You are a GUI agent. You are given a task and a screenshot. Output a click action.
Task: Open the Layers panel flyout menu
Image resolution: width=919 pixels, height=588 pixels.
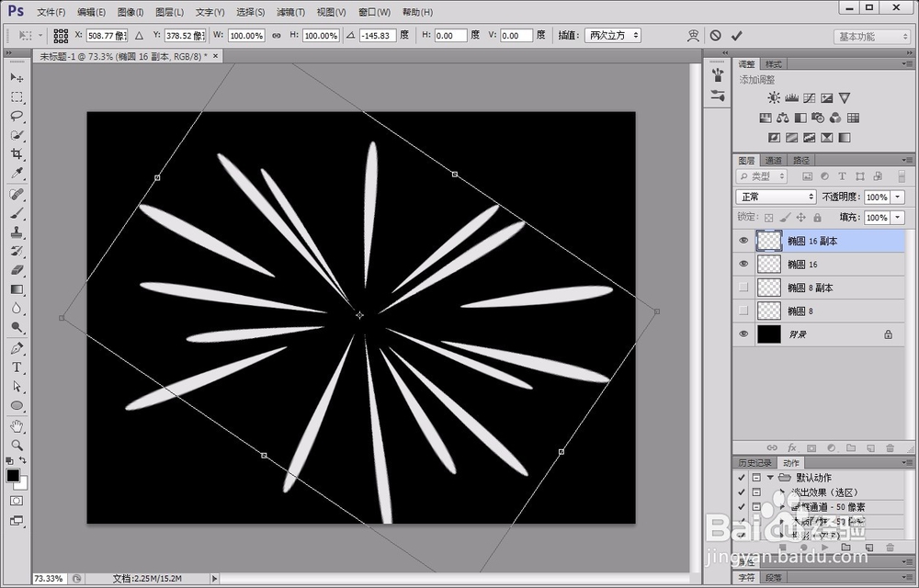pyautogui.click(x=908, y=160)
